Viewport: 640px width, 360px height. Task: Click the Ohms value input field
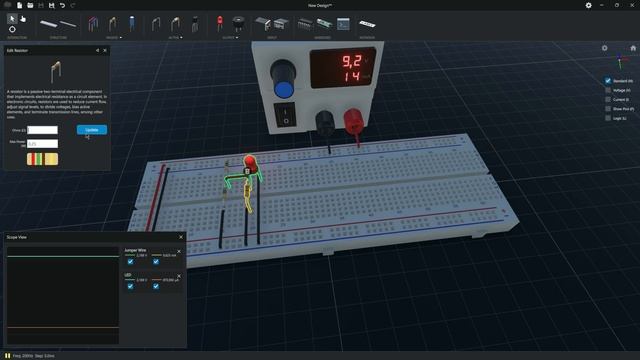[x=42, y=130]
